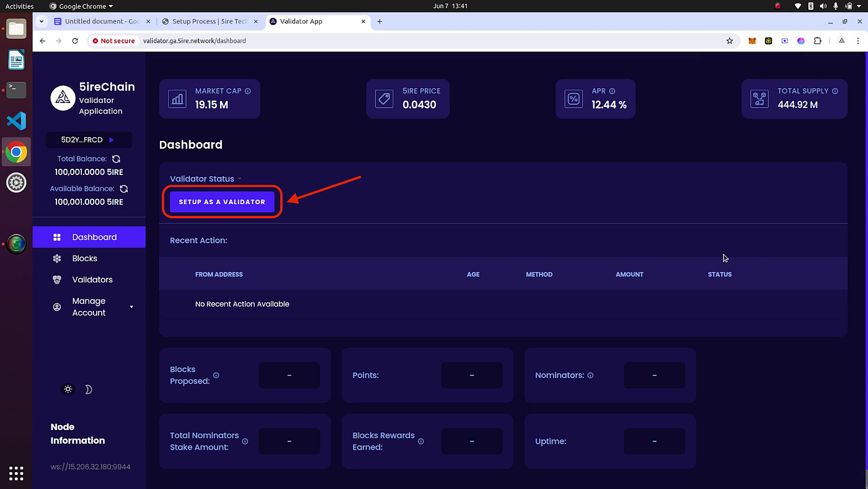
Task: Switch to the Setup Process tab
Action: click(208, 20)
